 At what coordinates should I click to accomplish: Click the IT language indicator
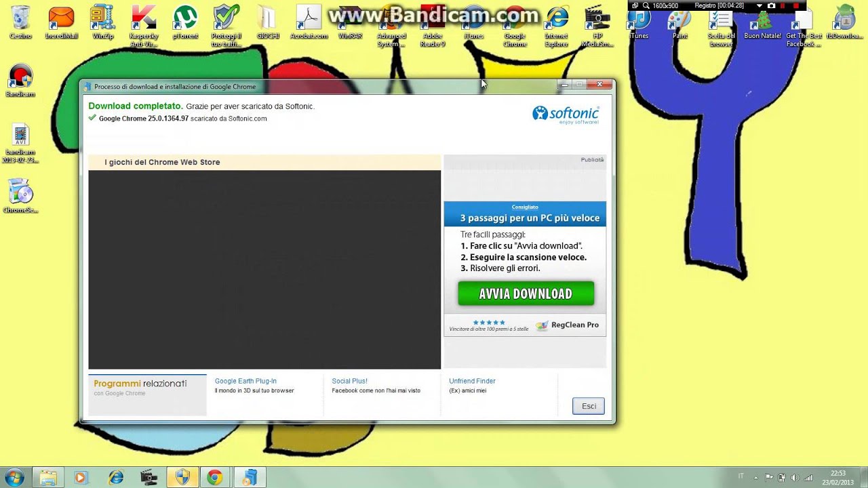click(741, 476)
